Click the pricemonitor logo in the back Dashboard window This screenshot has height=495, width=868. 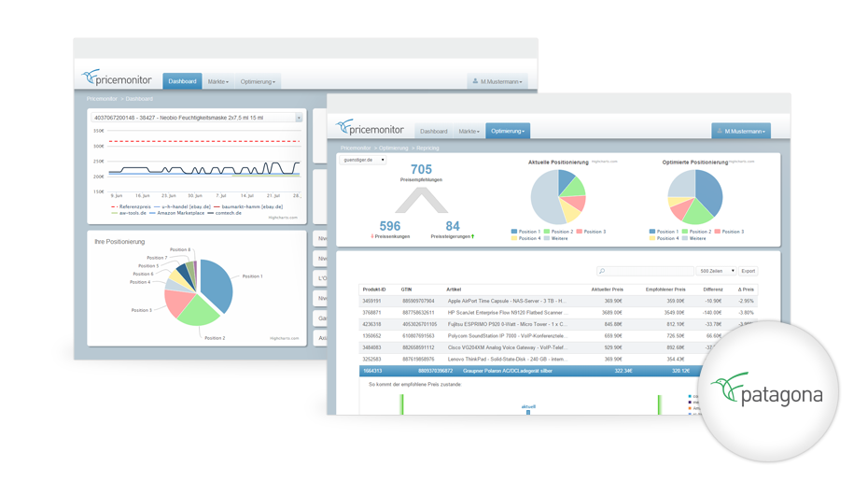click(117, 78)
